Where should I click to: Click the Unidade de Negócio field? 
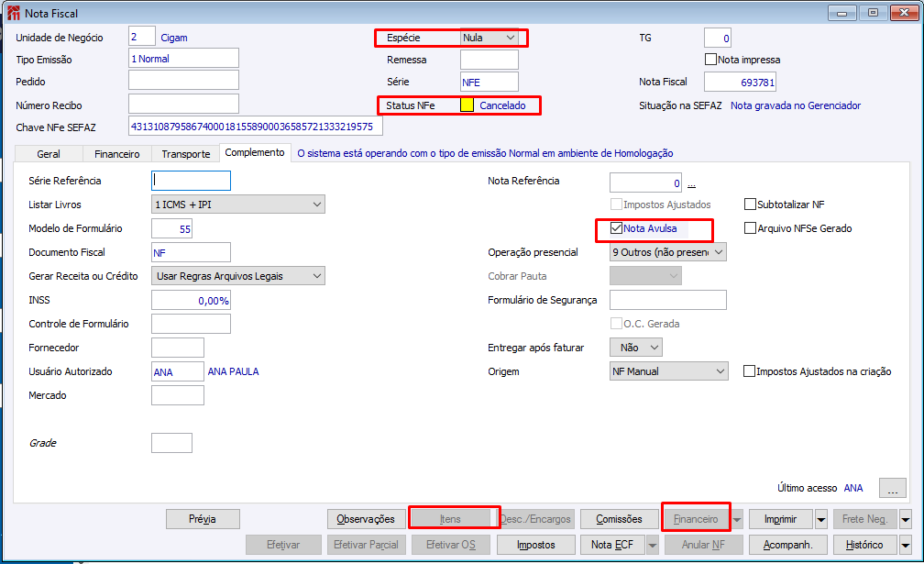[142, 36]
